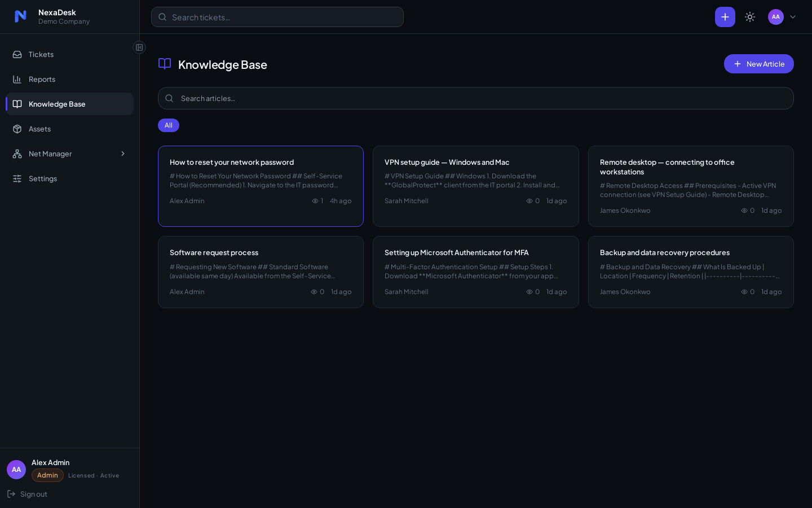The width and height of the screenshot is (812, 508).
Task: Focus the Search tickets field
Action: point(277,17)
